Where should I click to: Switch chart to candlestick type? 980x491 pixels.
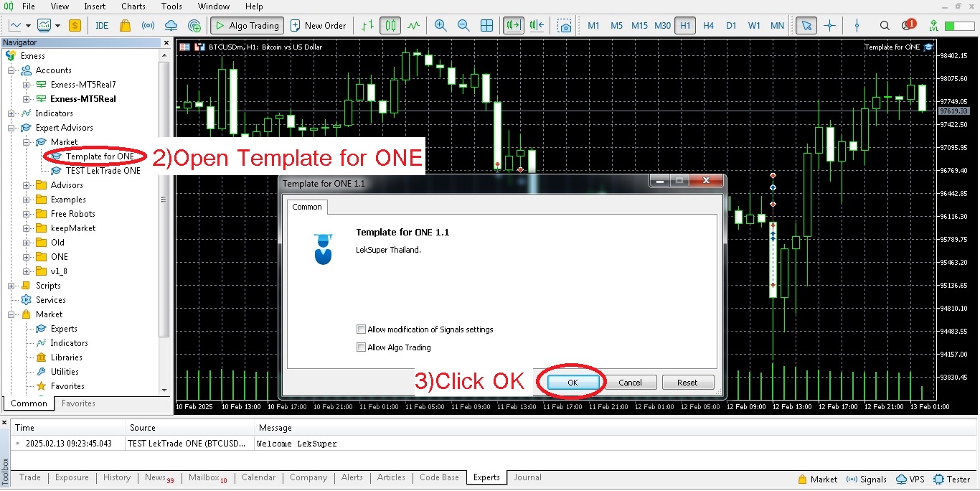click(390, 26)
